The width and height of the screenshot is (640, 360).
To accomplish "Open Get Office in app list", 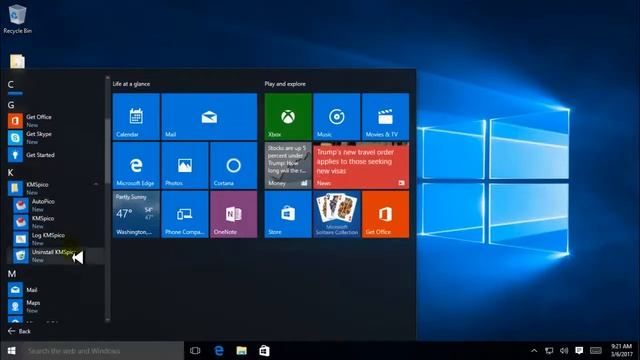I will pos(55,121).
